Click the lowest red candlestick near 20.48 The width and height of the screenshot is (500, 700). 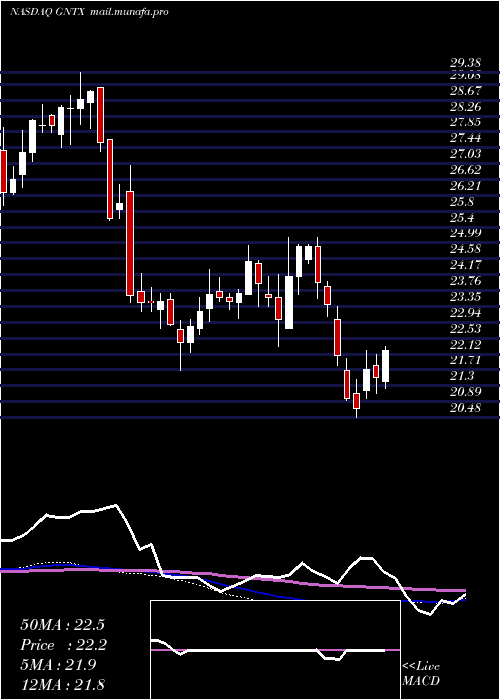tap(356, 400)
